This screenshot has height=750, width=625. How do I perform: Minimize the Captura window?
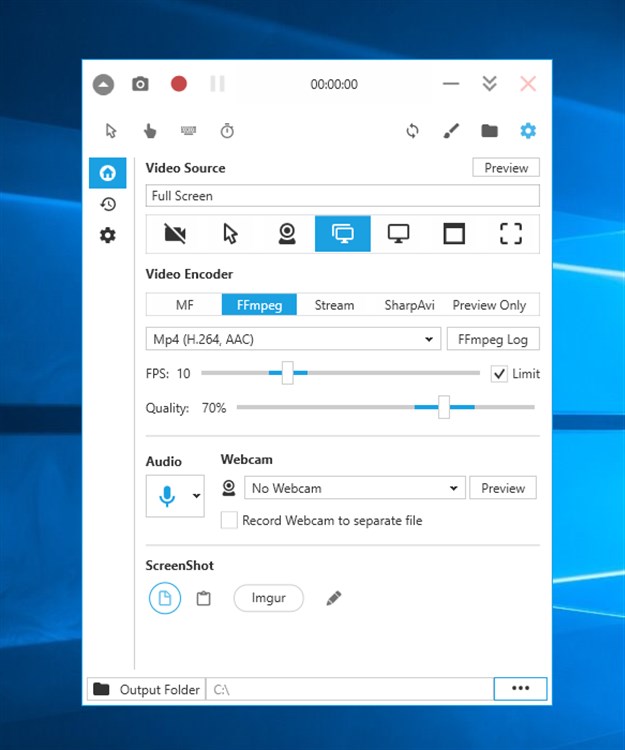tap(451, 84)
